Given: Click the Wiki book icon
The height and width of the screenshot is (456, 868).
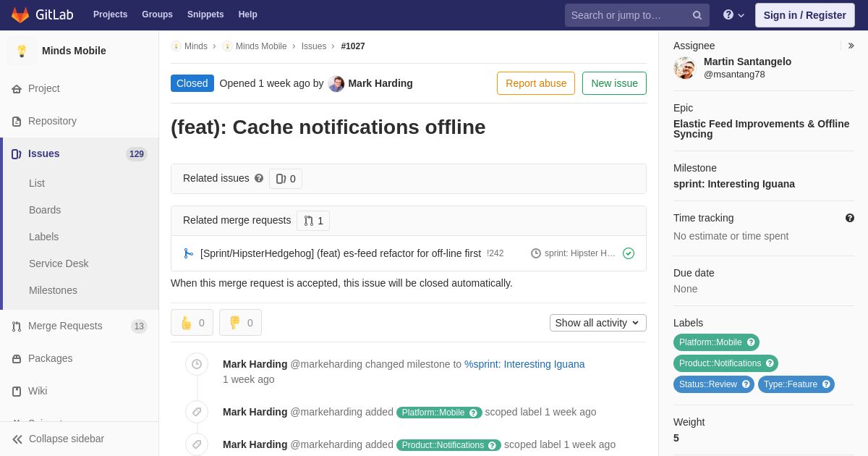Looking at the screenshot, I should click(x=17, y=392).
